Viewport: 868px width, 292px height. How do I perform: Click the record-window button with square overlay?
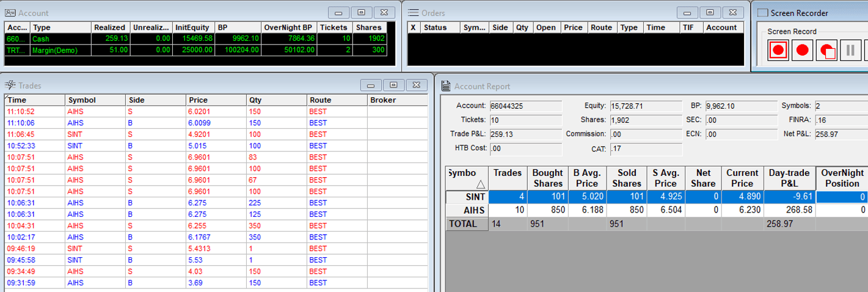tap(826, 50)
